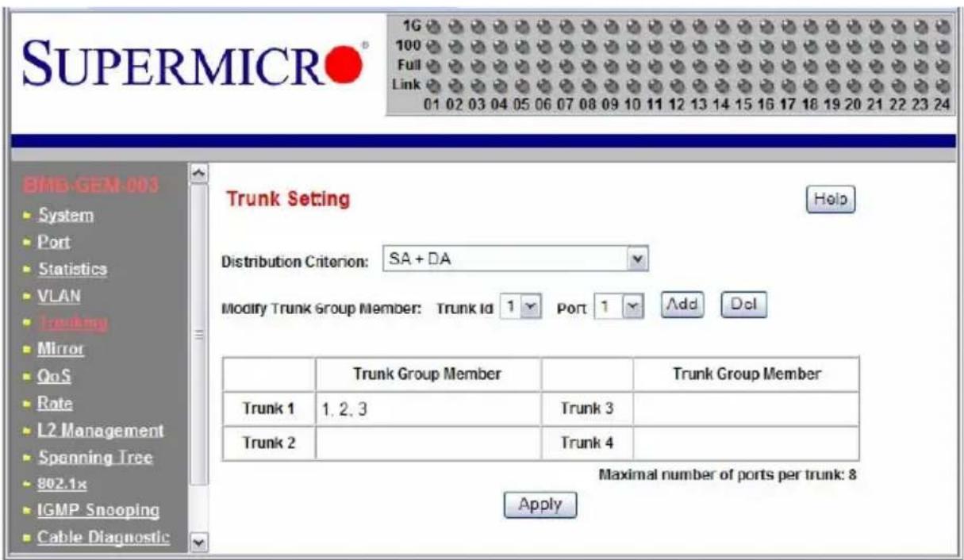Open the System menu link
Viewport: 964px width, 560px height.
pos(67,215)
